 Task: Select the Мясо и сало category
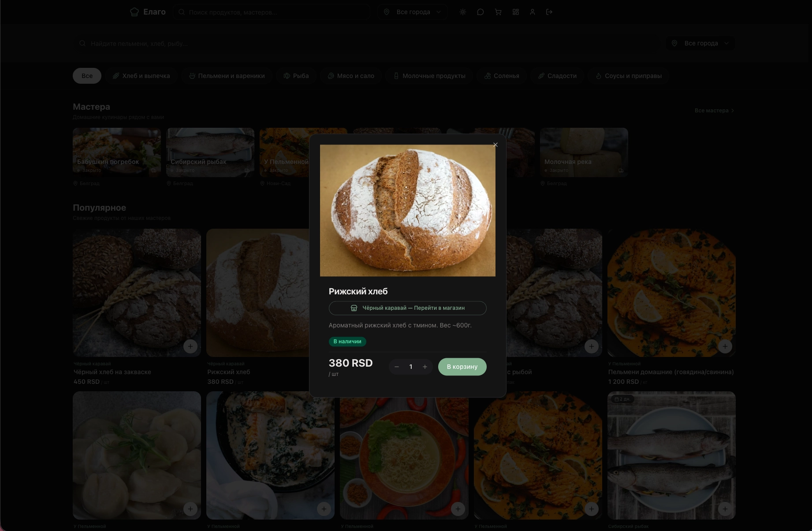coord(351,76)
